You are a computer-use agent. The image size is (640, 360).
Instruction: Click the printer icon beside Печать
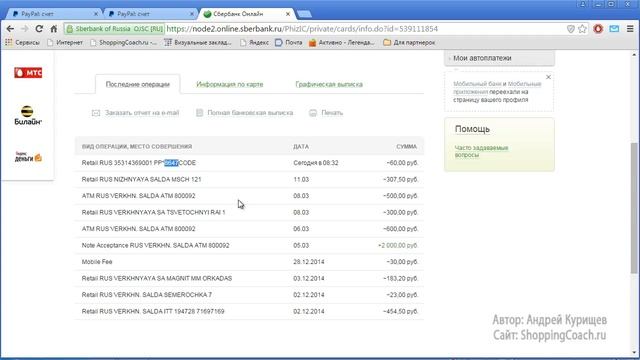313,113
